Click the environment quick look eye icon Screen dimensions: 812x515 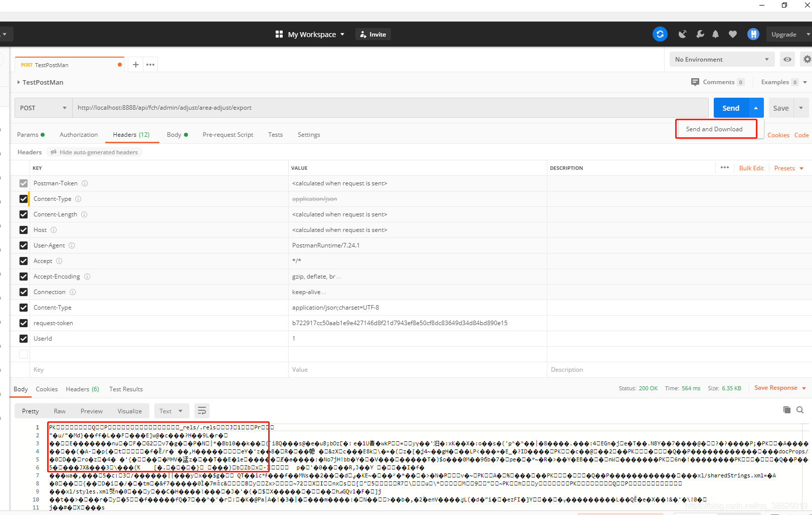click(787, 59)
